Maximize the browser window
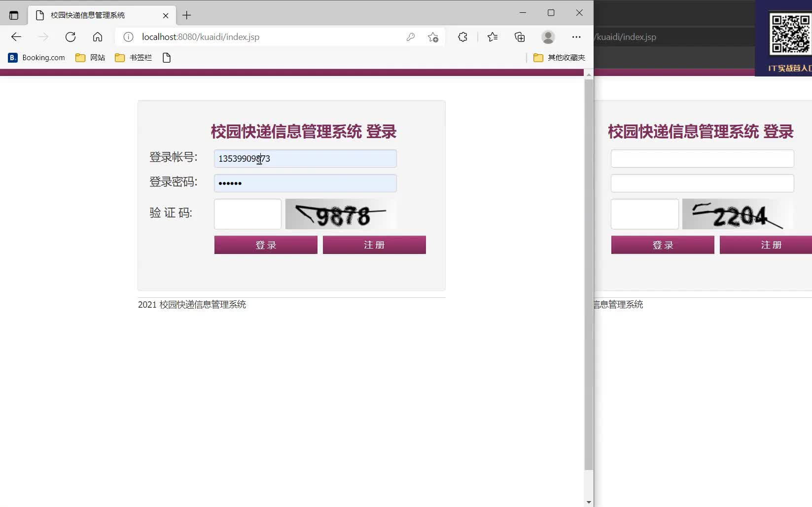This screenshot has width=812, height=507. point(551,13)
